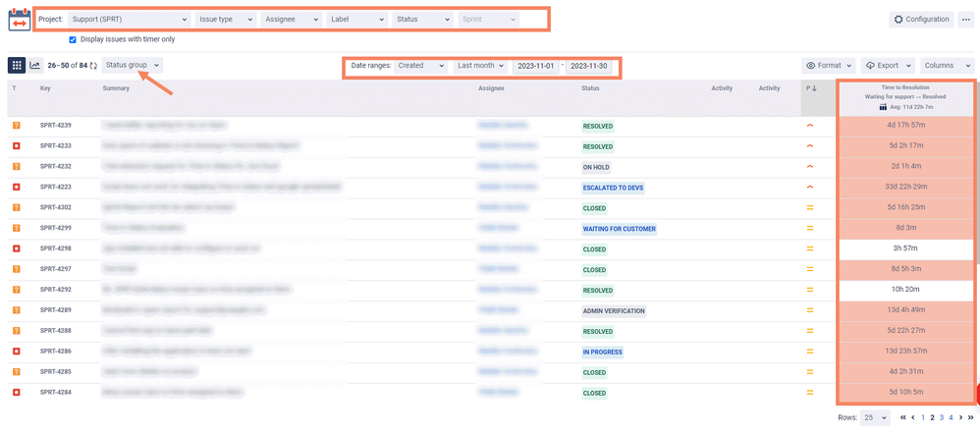This screenshot has width=980, height=436.
Task: Open issue SPRT-4302
Action: 56,207
